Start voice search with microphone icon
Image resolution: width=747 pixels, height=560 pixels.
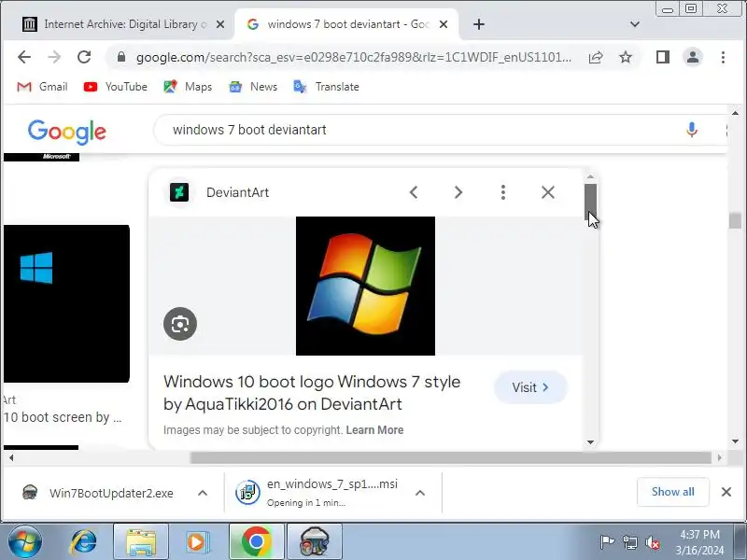point(692,130)
